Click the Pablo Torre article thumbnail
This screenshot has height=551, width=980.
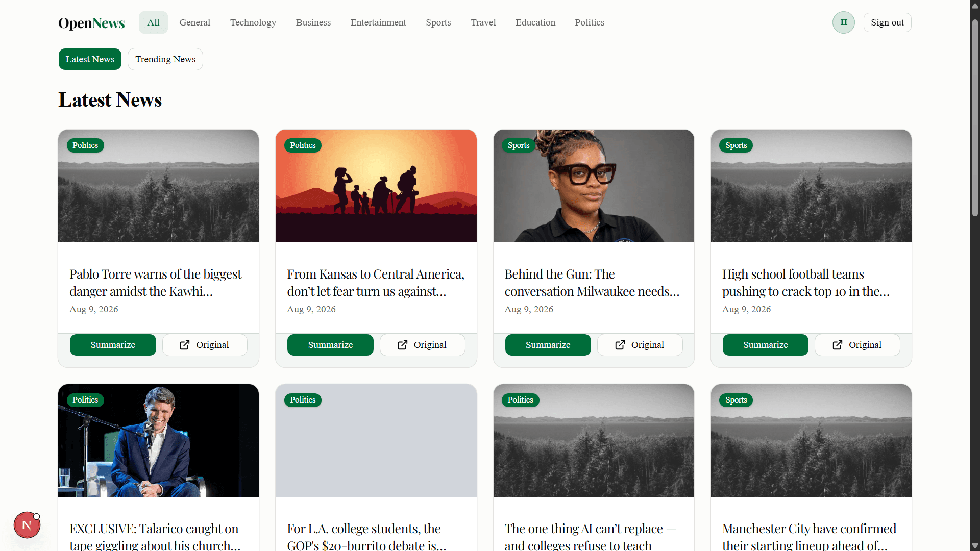158,186
